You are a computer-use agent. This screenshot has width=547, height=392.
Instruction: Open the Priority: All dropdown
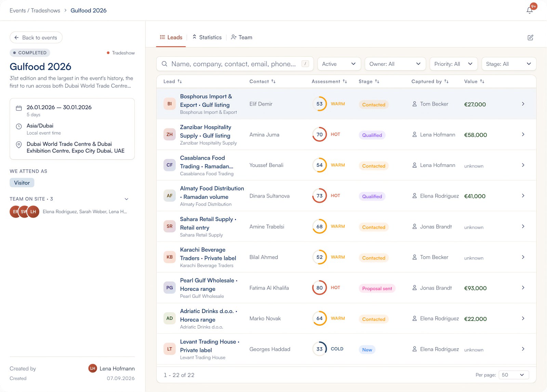coord(454,64)
